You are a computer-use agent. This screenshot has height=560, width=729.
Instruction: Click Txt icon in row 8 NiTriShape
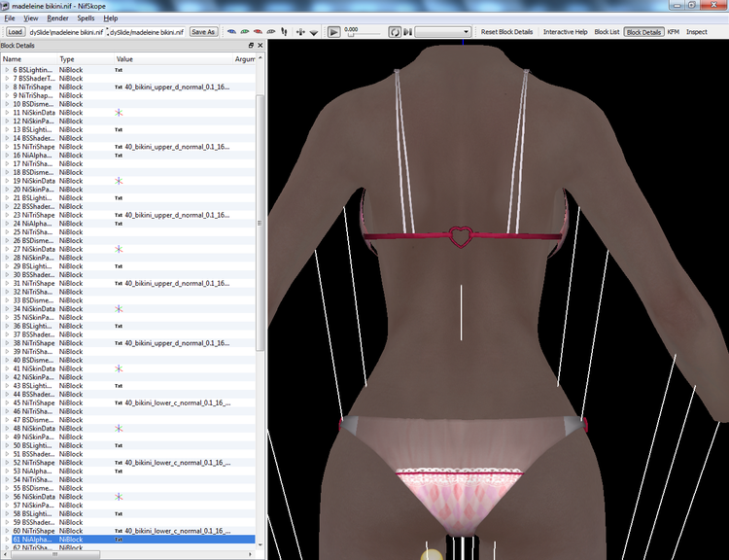pos(119,87)
